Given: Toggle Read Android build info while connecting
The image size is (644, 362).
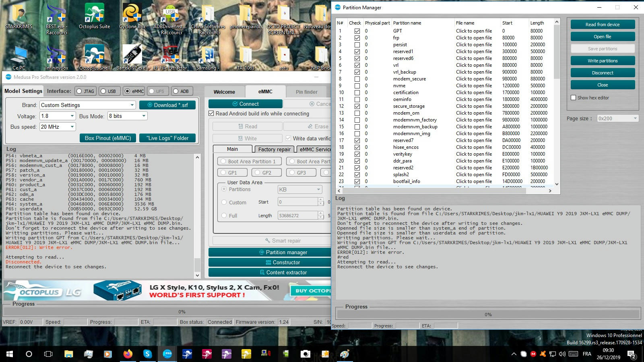Looking at the screenshot, I should click(x=211, y=113).
